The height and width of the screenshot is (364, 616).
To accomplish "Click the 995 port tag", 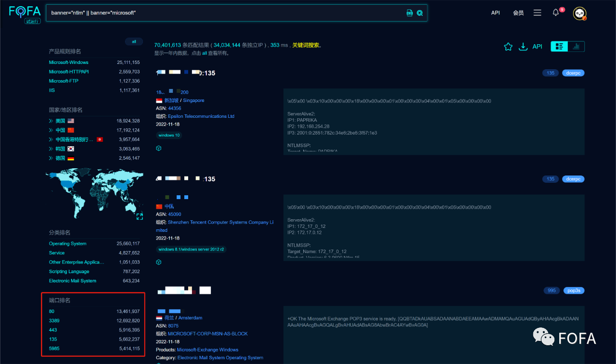I will coord(552,290).
